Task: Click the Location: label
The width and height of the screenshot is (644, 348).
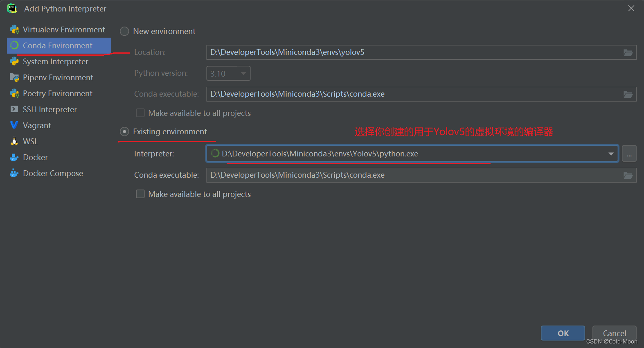Action: coord(150,52)
